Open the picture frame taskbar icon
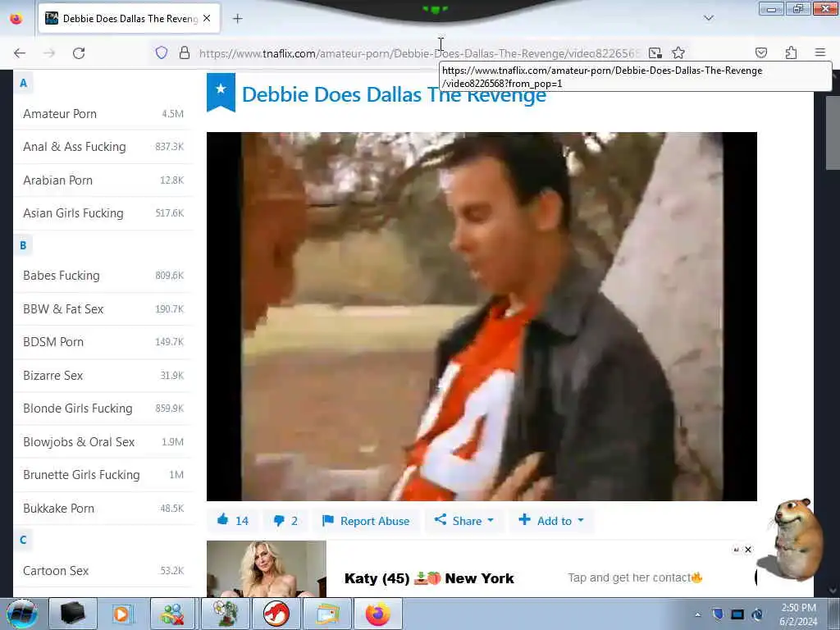The image size is (840, 630). click(x=326, y=614)
